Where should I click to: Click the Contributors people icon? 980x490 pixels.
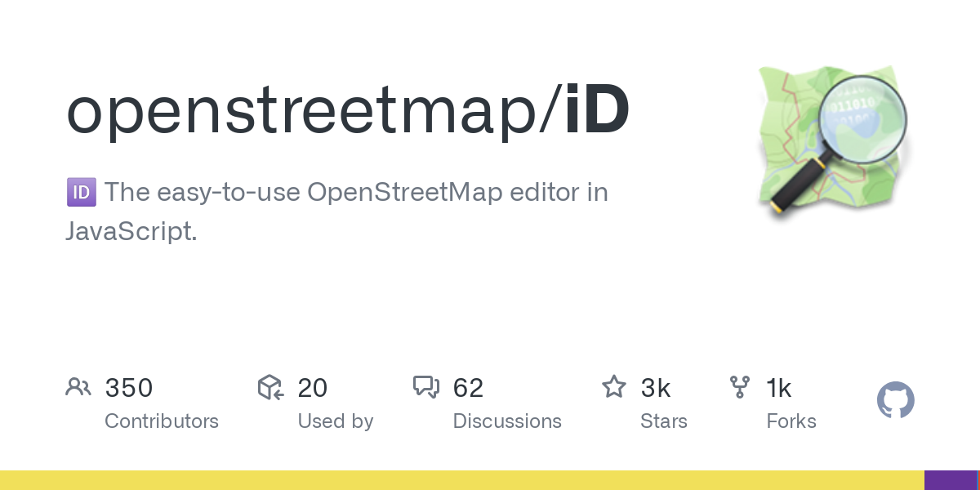78,387
